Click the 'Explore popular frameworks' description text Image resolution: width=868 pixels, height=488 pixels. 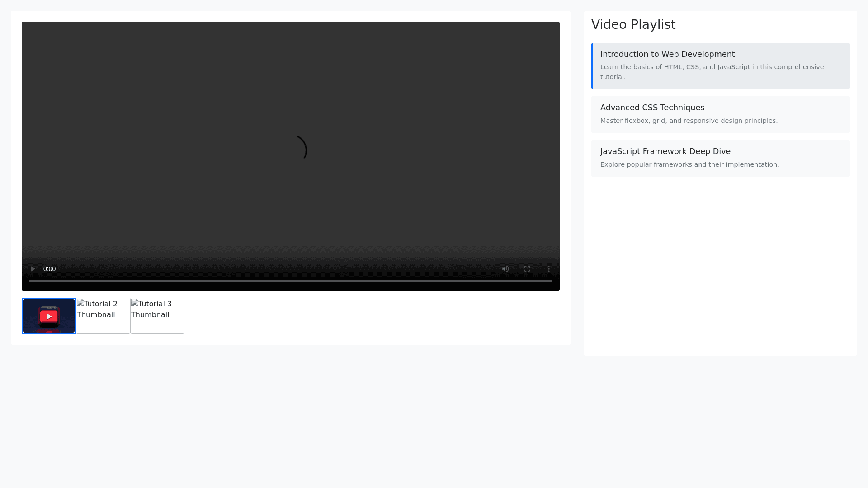[689, 164]
